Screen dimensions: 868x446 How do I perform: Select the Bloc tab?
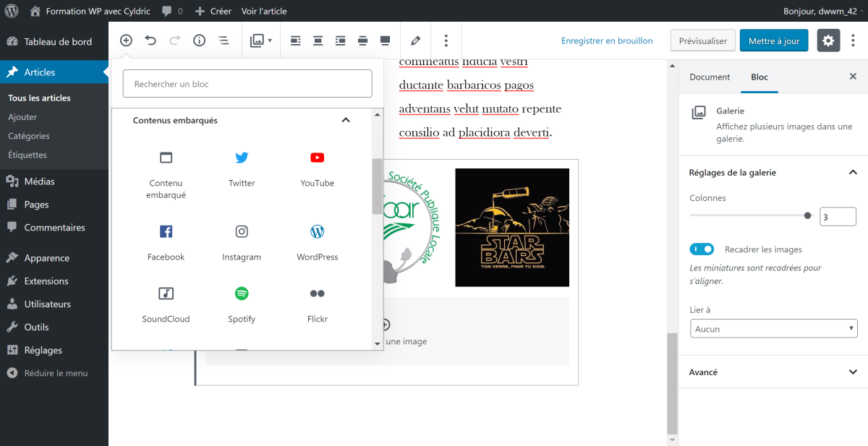click(x=759, y=77)
